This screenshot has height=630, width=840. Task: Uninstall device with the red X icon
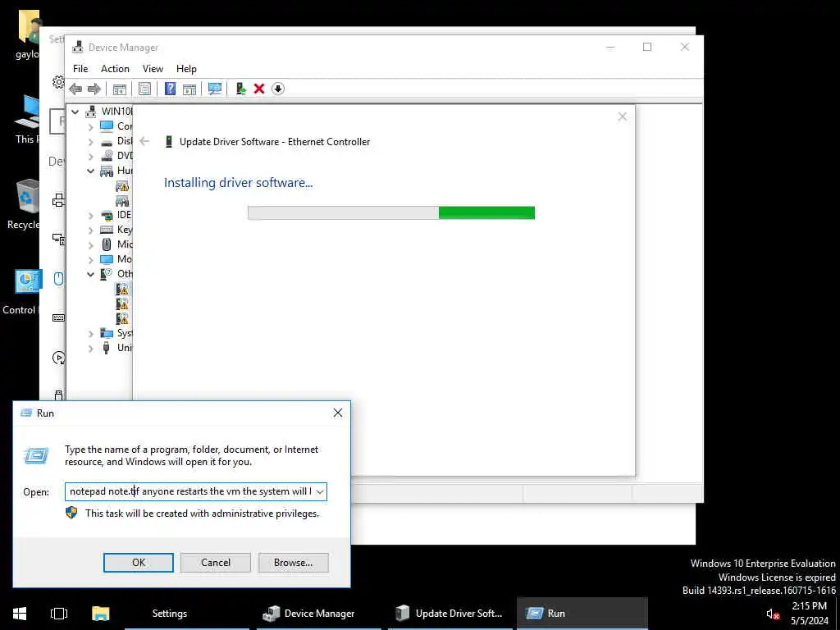point(259,89)
